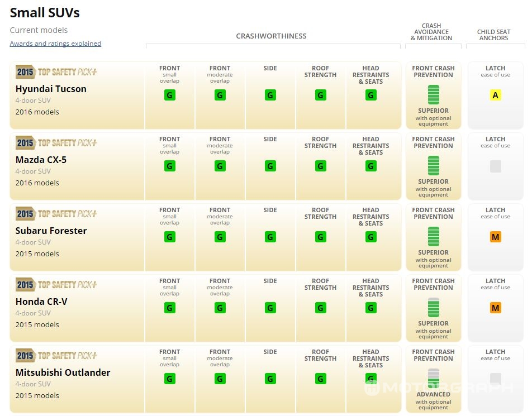Click Mitsubishi Outlander's front small overlap 'G' badge
532x416 pixels.
170,379
